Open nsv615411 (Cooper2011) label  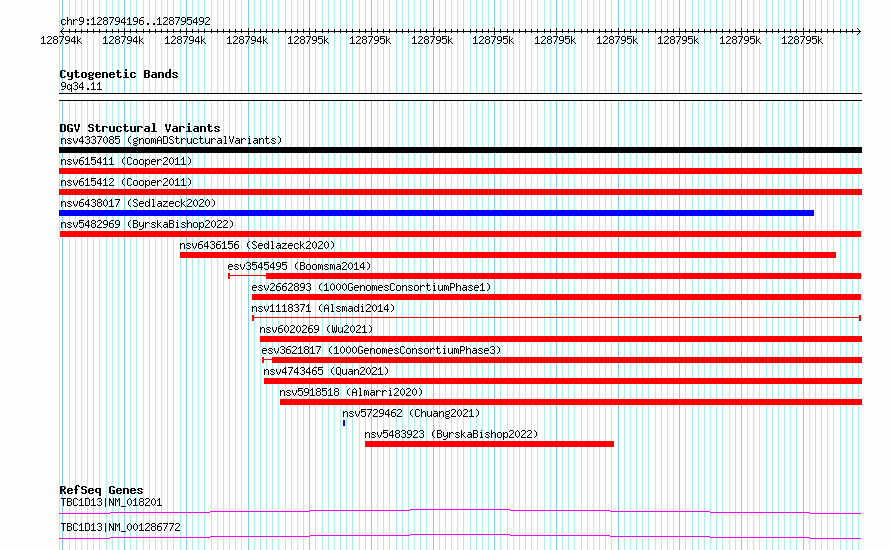tap(126, 161)
